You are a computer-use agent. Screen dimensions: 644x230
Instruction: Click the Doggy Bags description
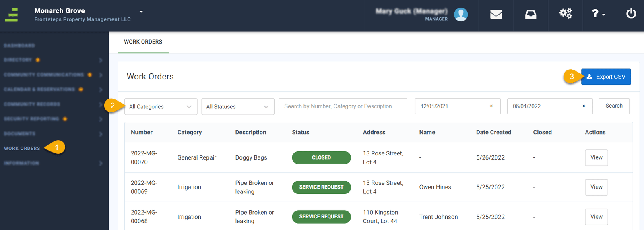tap(251, 157)
